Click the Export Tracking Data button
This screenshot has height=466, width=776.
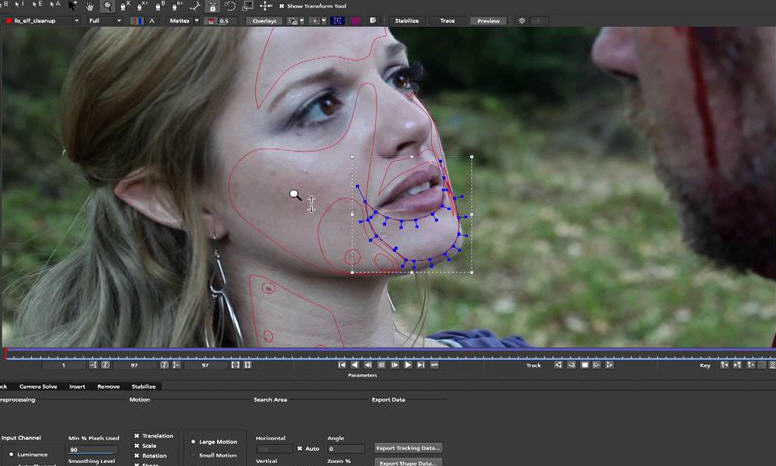point(408,448)
